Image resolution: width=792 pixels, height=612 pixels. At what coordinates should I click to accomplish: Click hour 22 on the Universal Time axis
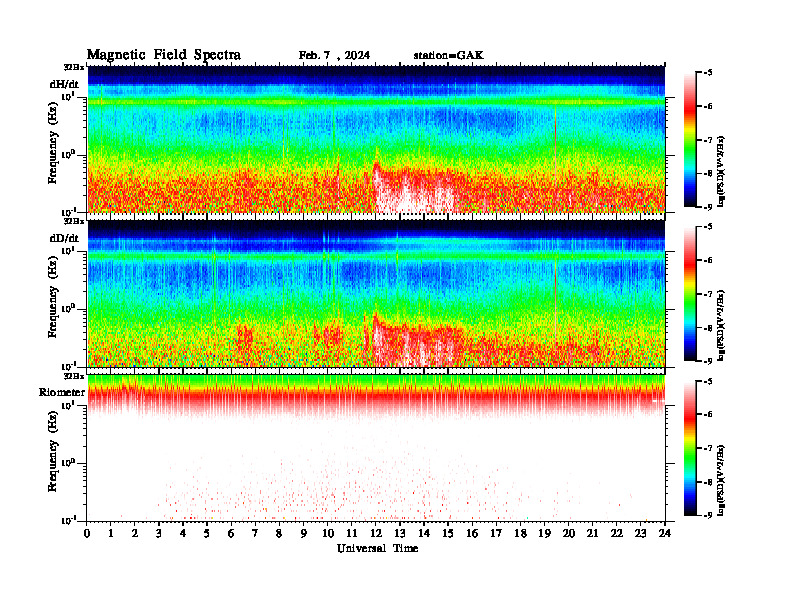tap(617, 533)
